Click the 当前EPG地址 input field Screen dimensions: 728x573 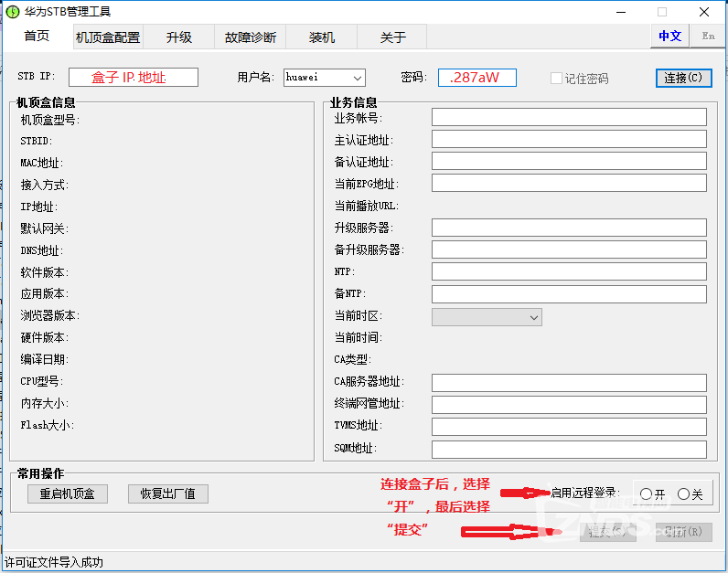pos(569,183)
